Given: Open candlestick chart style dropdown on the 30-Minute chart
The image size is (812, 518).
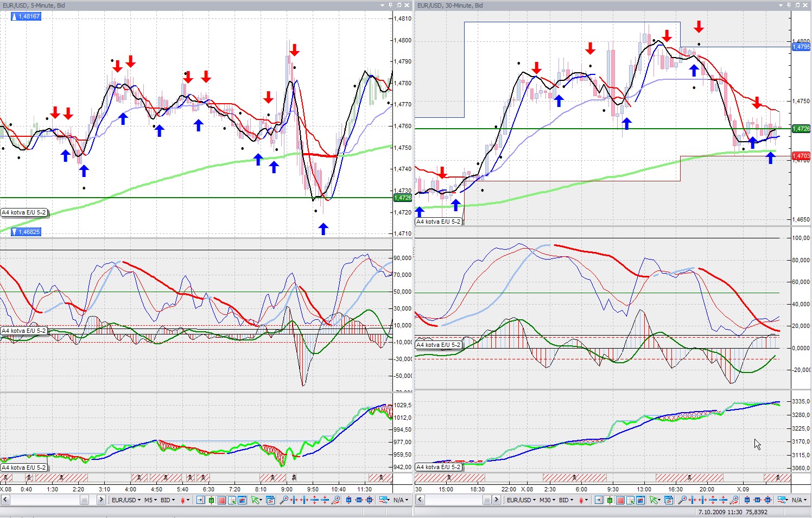Looking at the screenshot, I should tap(583, 500).
